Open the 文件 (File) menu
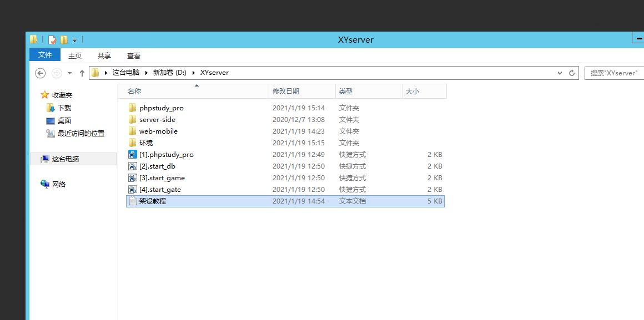644x320 pixels. coord(45,55)
